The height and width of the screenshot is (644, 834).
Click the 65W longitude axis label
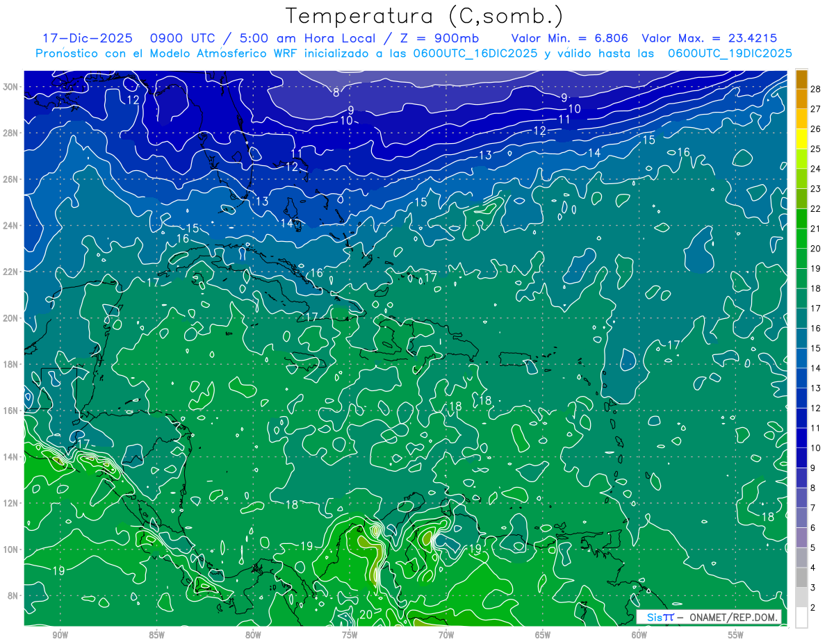point(543,635)
